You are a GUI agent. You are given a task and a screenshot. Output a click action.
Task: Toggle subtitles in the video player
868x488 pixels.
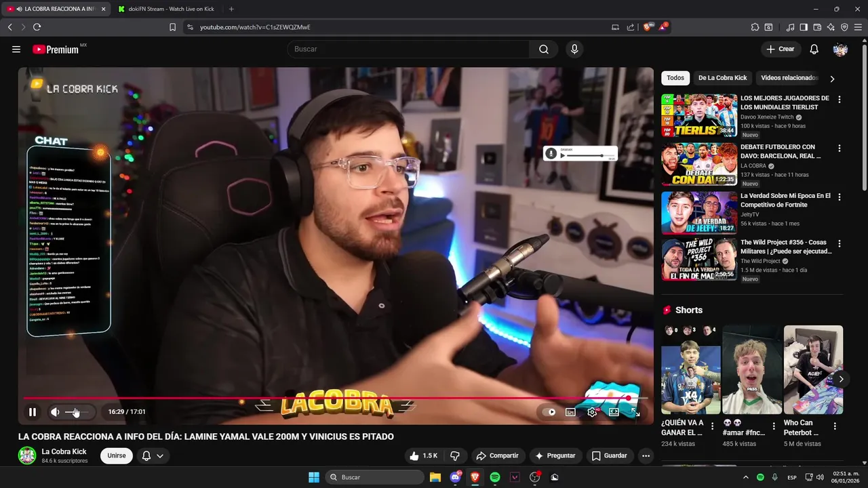tap(570, 412)
